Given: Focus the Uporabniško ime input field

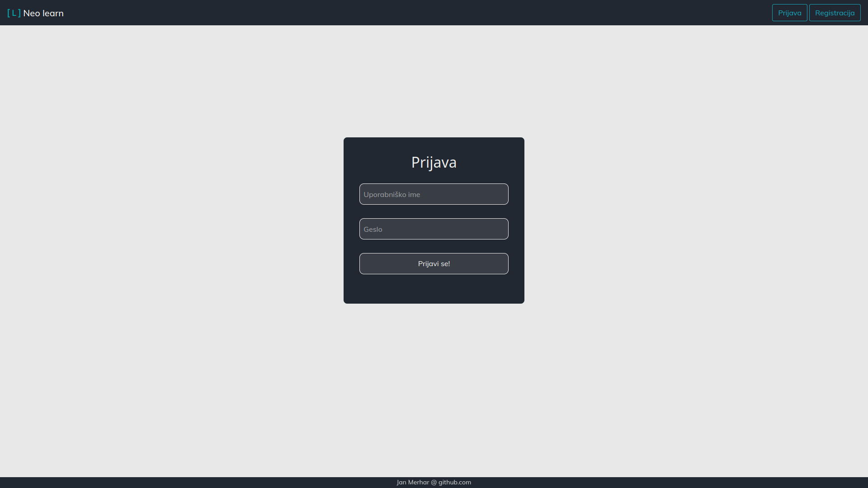Looking at the screenshot, I should pos(434,194).
